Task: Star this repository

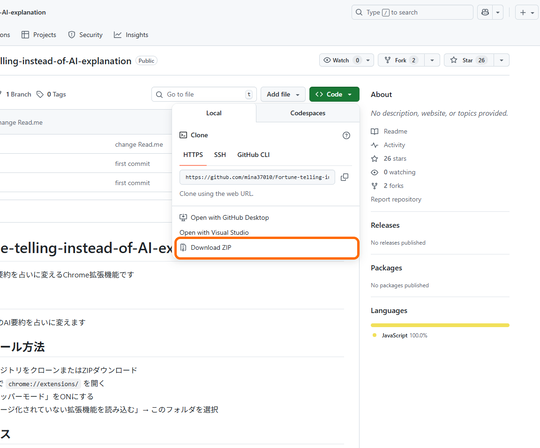Action: coord(469,60)
